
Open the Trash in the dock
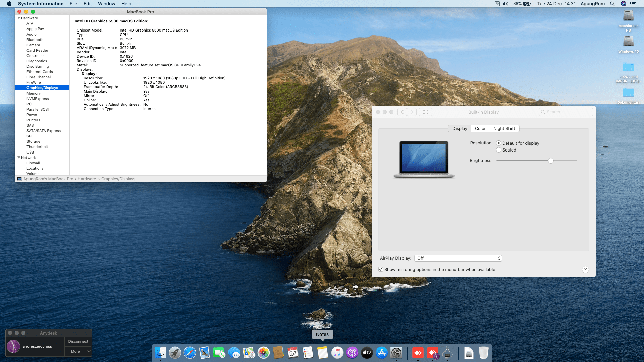[x=484, y=353]
